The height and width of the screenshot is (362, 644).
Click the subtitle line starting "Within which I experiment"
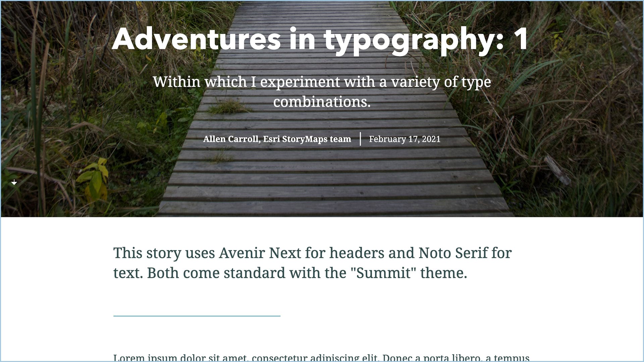point(321,82)
